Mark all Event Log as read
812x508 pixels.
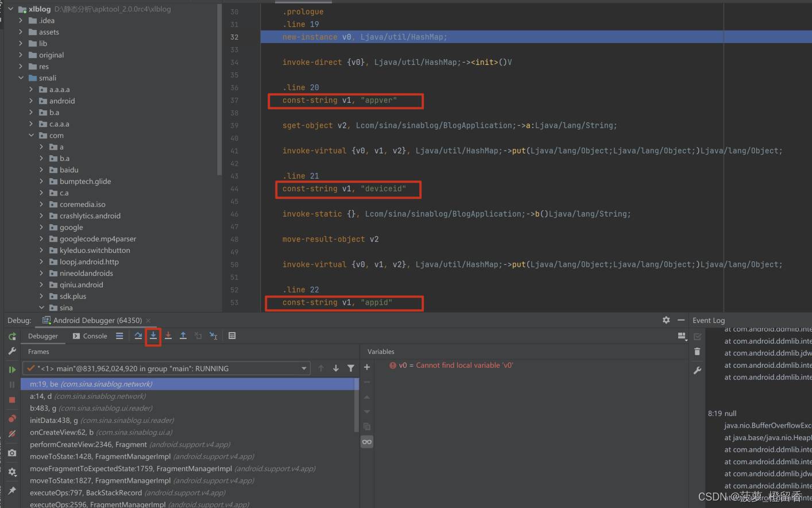pos(698,337)
